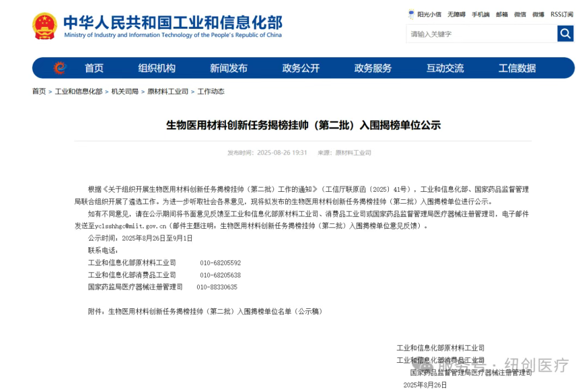Open the 政务服务 menu item
The width and height of the screenshot is (588, 389).
373,68
